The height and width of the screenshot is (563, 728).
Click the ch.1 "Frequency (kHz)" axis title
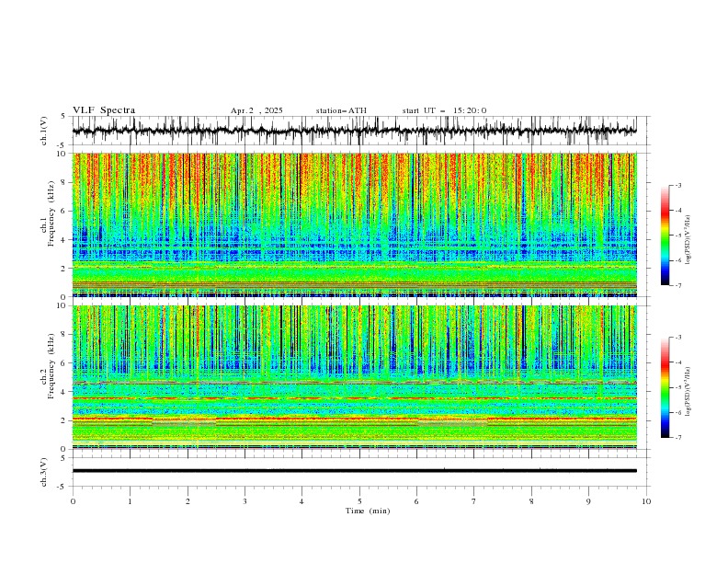[51, 213]
